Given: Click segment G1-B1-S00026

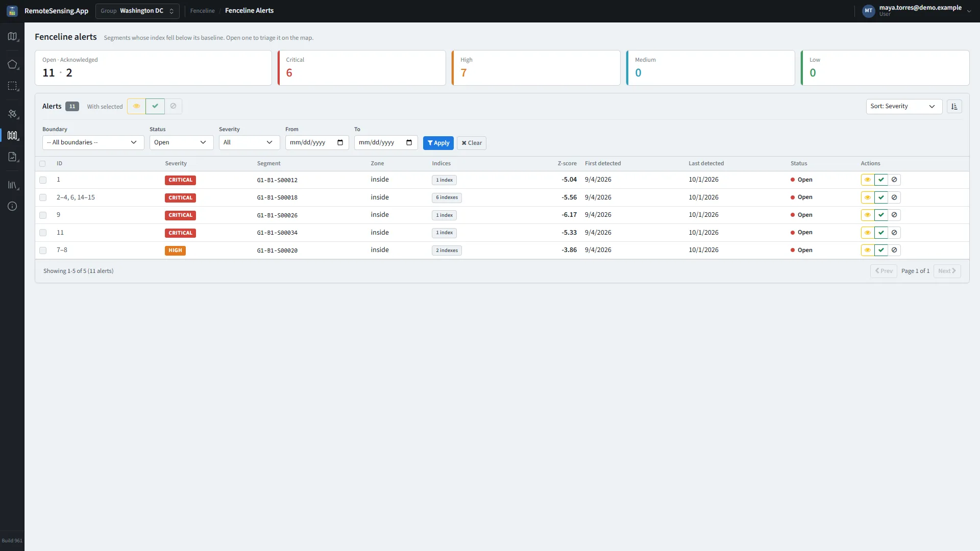Looking at the screenshot, I should 277,215.
